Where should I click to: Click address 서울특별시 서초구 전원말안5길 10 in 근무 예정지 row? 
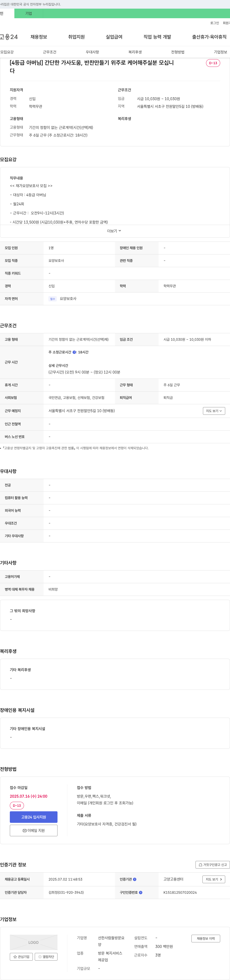81,411
